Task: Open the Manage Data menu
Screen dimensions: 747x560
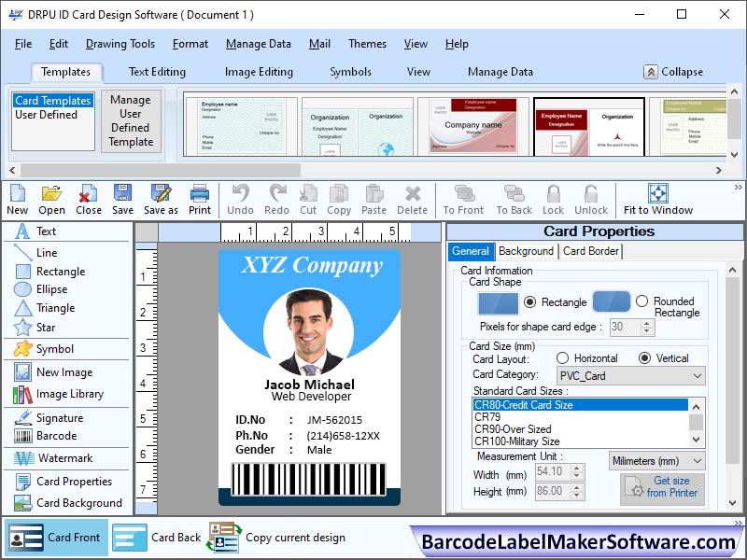Action: pos(259,44)
